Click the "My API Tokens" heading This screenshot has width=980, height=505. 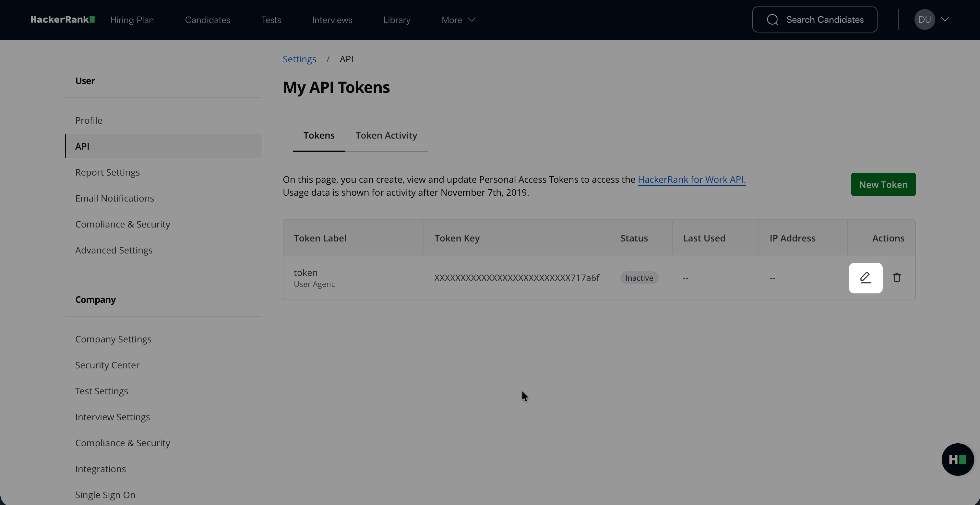click(x=336, y=88)
